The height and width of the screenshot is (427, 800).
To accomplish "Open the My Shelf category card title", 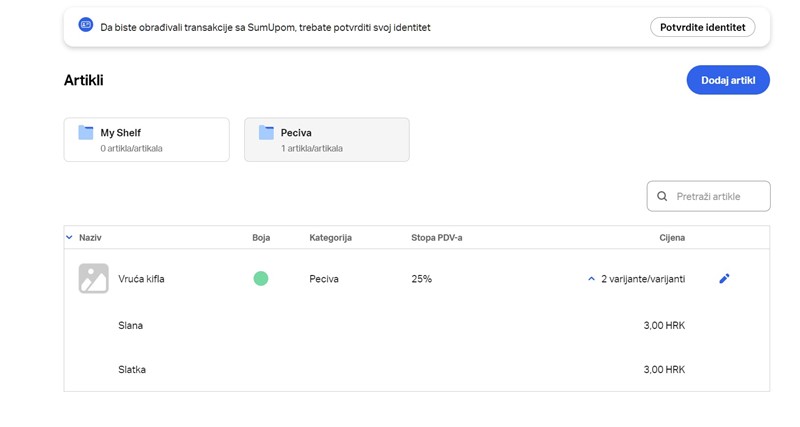I will coord(120,132).
